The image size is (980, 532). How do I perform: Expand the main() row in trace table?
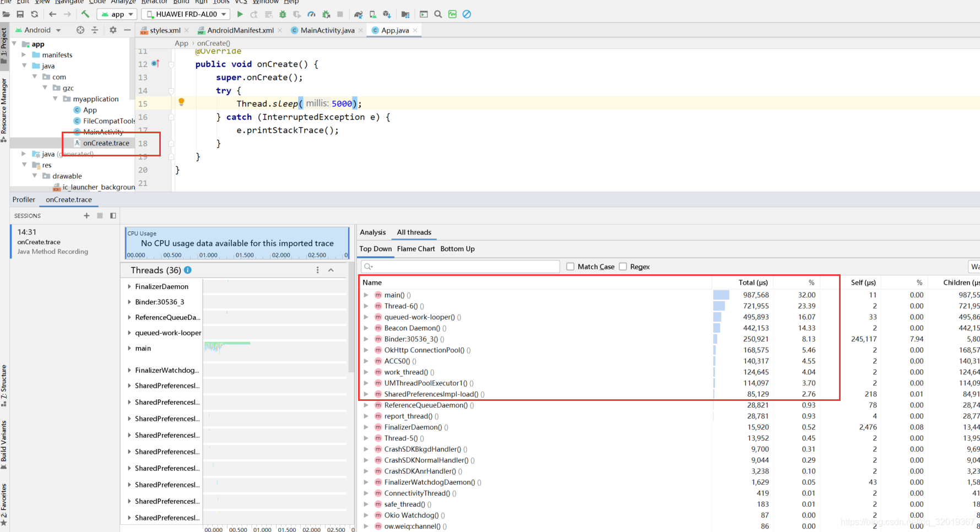366,295
